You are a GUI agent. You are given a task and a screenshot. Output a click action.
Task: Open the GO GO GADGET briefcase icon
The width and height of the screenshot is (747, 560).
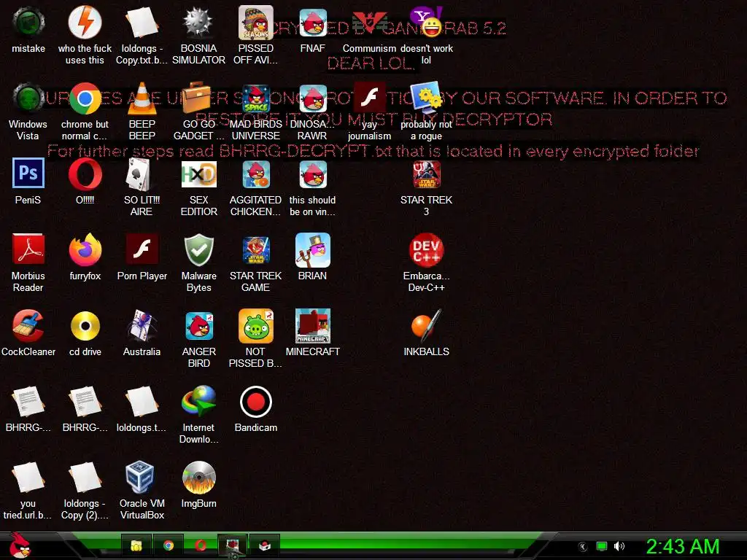tap(198, 98)
